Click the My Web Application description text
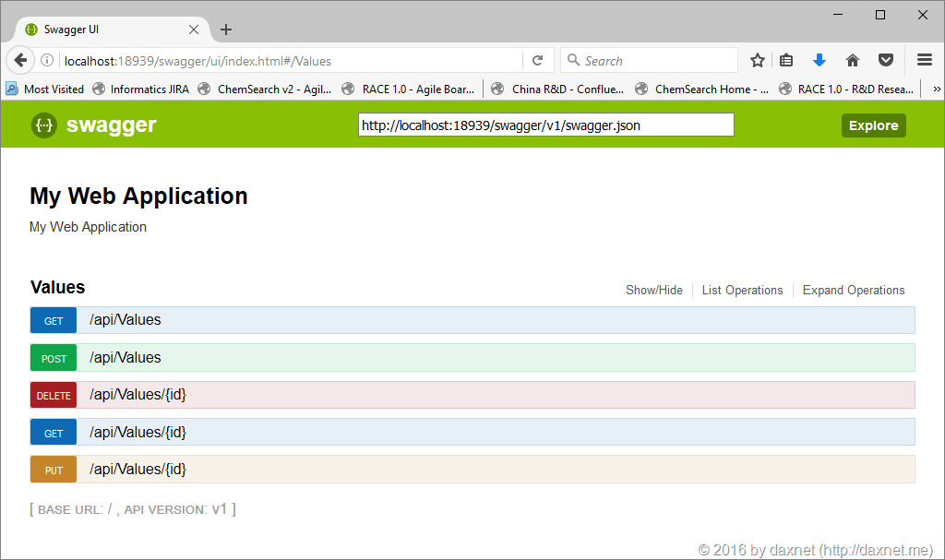Viewport: 945px width, 560px height. click(x=88, y=227)
